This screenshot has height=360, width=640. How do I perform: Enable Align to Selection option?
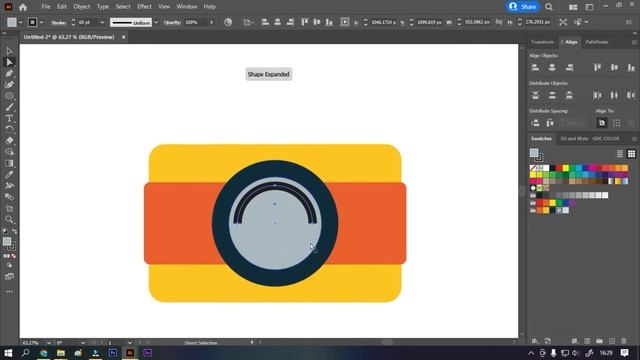616,123
